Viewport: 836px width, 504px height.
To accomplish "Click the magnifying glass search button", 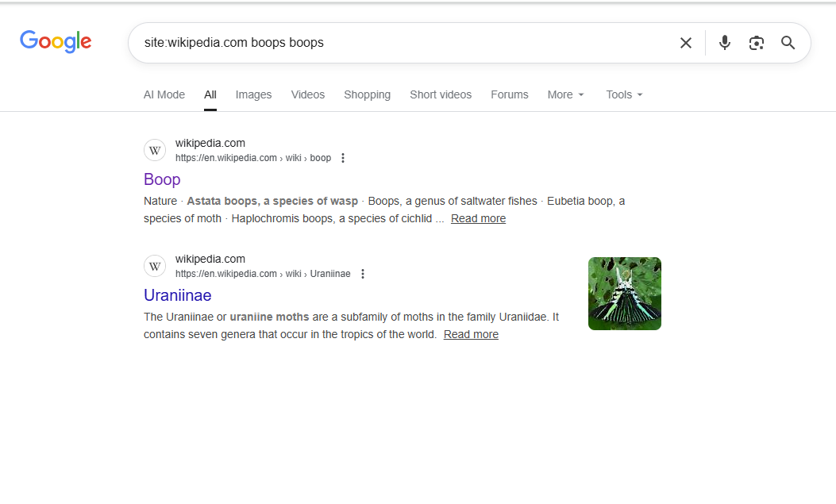I will [x=788, y=43].
